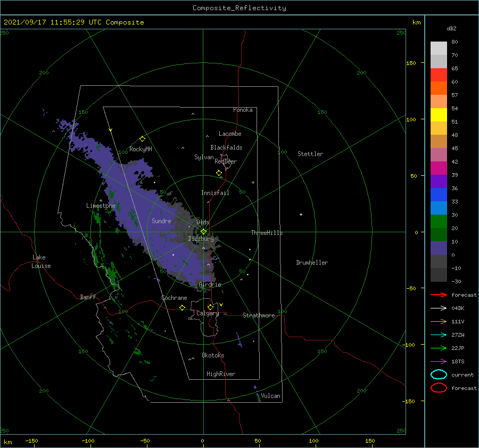
Task: Click the slate-purple 10-0 dBZ swatch
Action: 439,248
